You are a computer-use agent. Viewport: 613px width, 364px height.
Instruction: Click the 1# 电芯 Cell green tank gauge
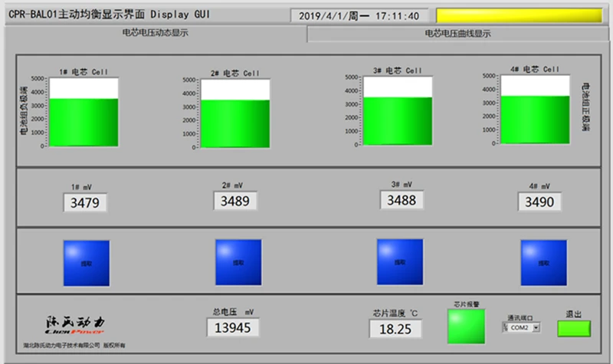(84, 113)
